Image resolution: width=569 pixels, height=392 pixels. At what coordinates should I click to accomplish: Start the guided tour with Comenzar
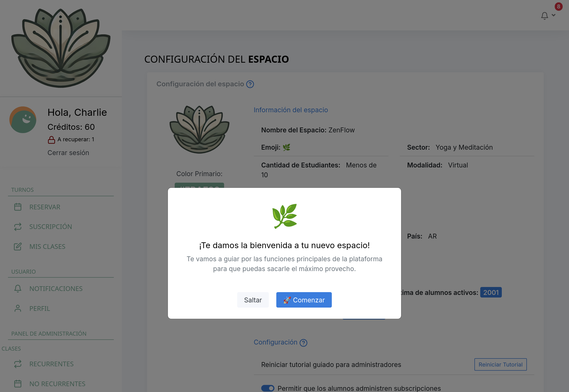coord(304,300)
